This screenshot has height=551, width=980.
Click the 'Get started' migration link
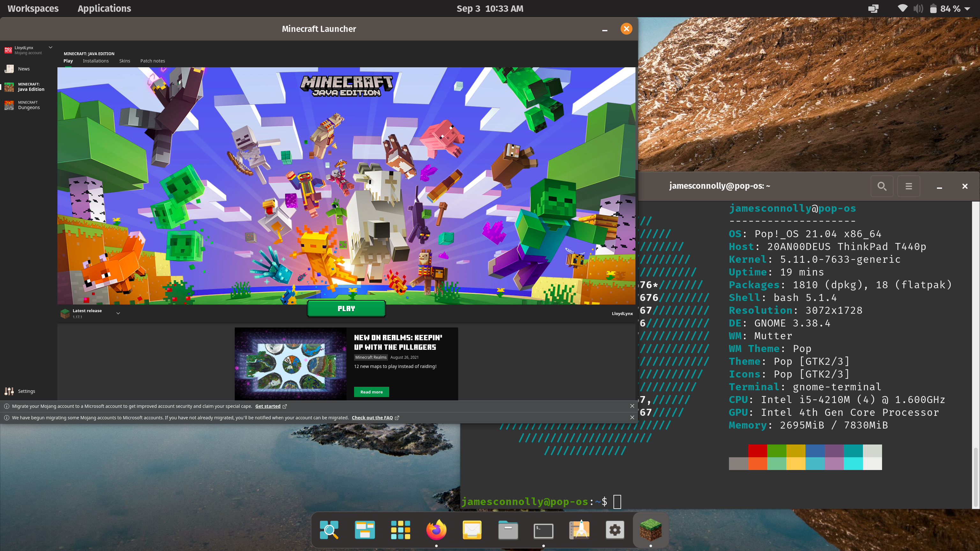click(267, 406)
